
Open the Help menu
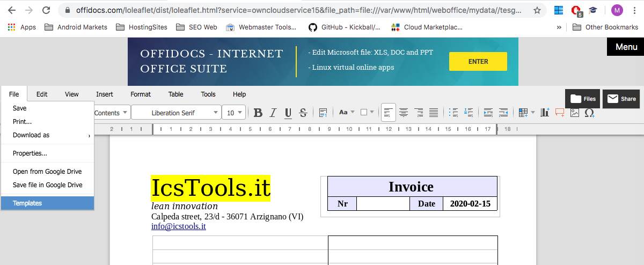click(x=239, y=94)
